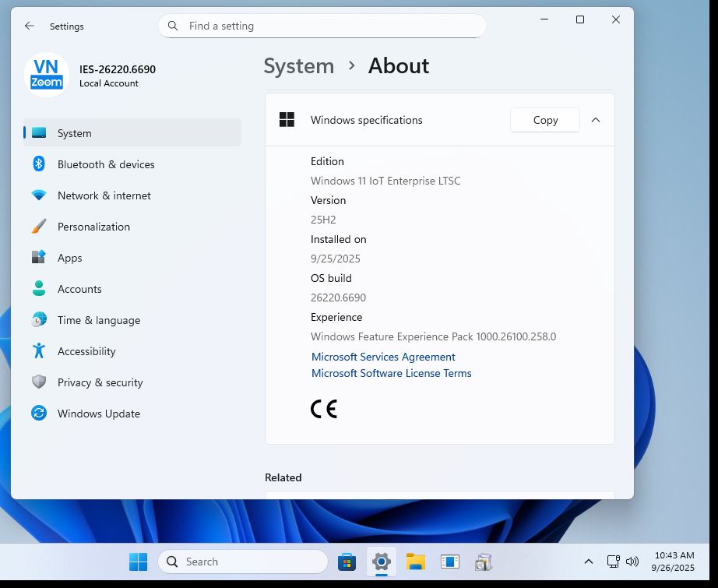This screenshot has width=718, height=588.
Task: Open the VN Zoom account avatar
Action: point(47,75)
